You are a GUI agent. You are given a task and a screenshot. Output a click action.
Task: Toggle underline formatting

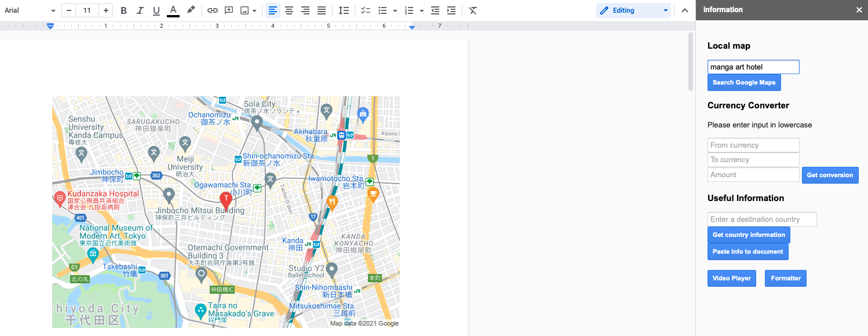point(156,10)
